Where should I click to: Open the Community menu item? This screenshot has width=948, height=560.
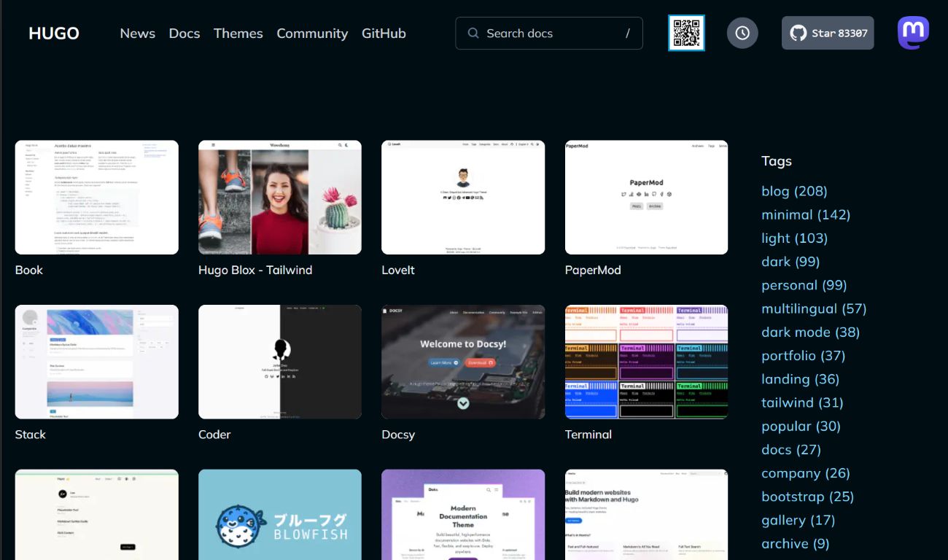coord(312,34)
